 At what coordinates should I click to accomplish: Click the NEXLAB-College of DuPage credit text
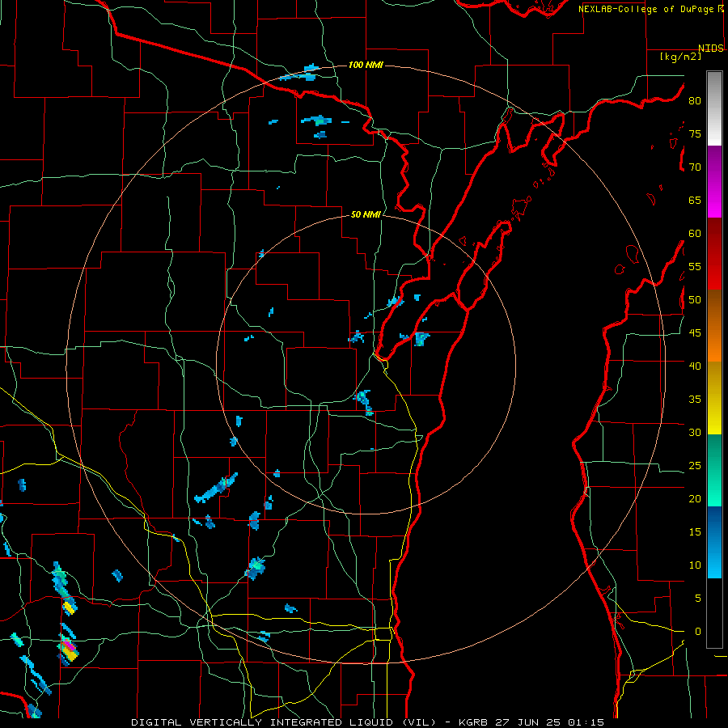click(647, 9)
